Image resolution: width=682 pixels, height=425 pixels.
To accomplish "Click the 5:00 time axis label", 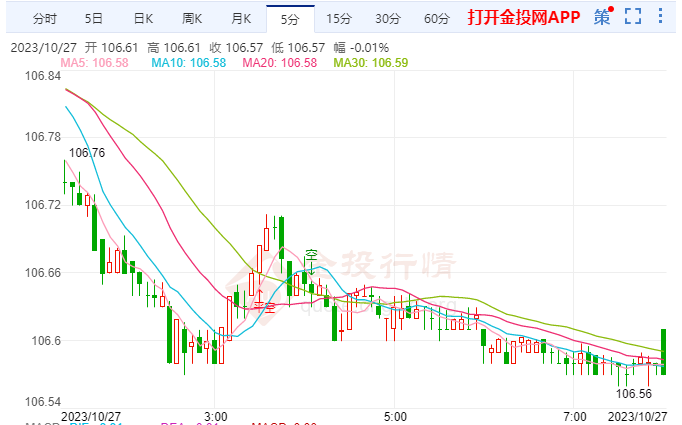I will (395, 417).
